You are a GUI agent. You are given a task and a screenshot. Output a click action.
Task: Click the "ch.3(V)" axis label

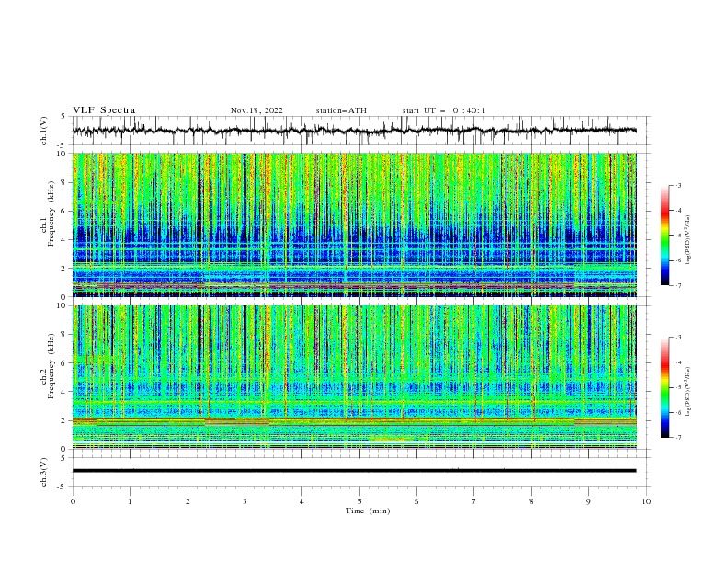(44, 472)
